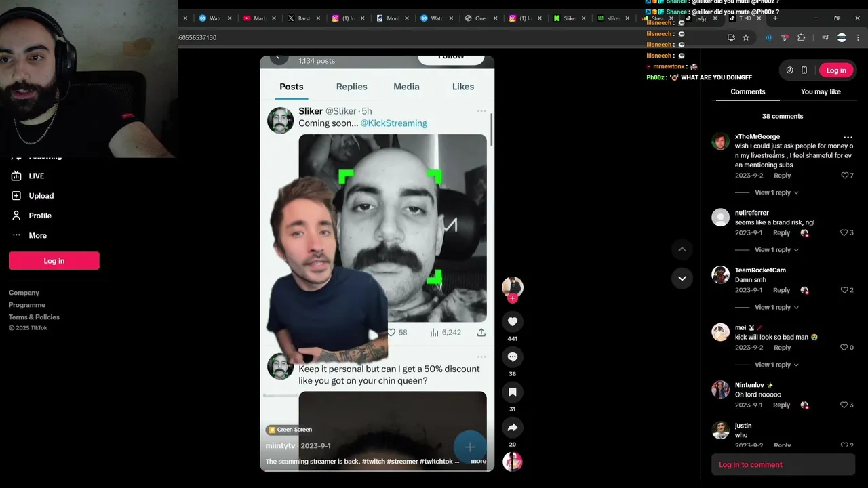Click the #twitch hashtag in the caption

pos(373,461)
